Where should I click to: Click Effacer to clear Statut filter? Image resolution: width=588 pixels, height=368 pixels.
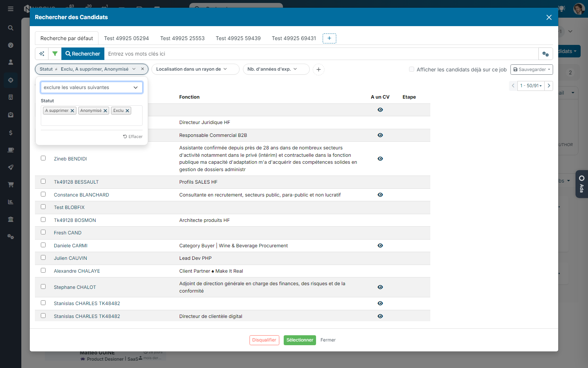tap(133, 137)
